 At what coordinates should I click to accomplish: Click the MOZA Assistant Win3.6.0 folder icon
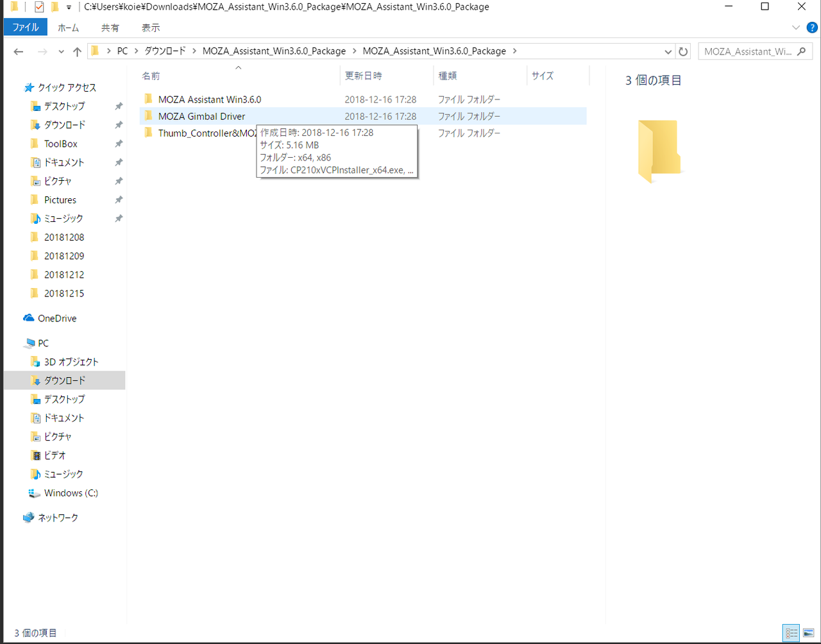pyautogui.click(x=149, y=99)
